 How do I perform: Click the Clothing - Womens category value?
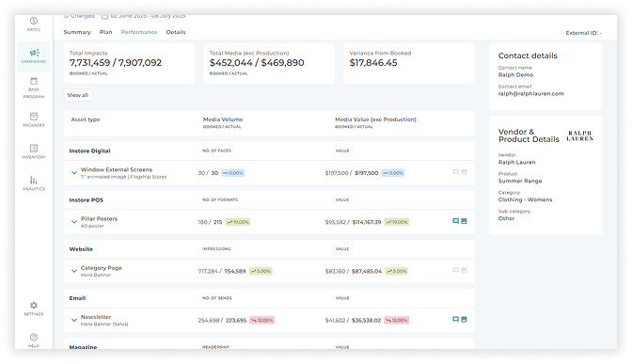tap(525, 199)
